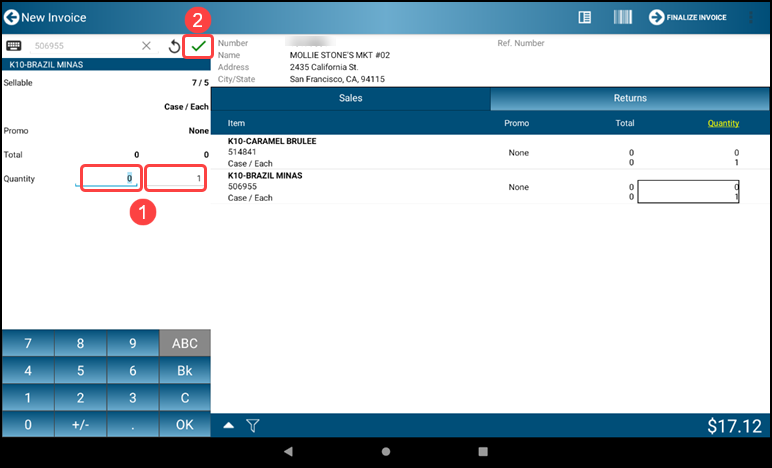Screen dimensions: 772x468
Task: Tap the +/- sign key
Action: (x=80, y=424)
